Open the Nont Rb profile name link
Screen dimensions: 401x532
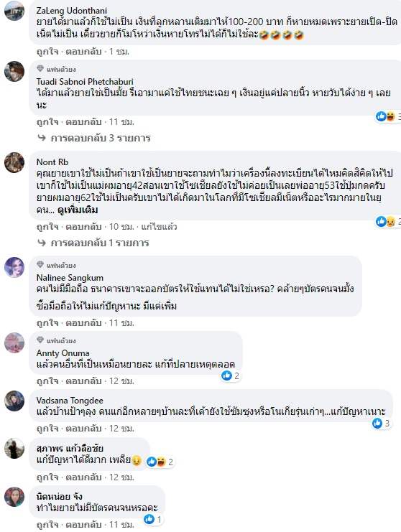click(52, 162)
